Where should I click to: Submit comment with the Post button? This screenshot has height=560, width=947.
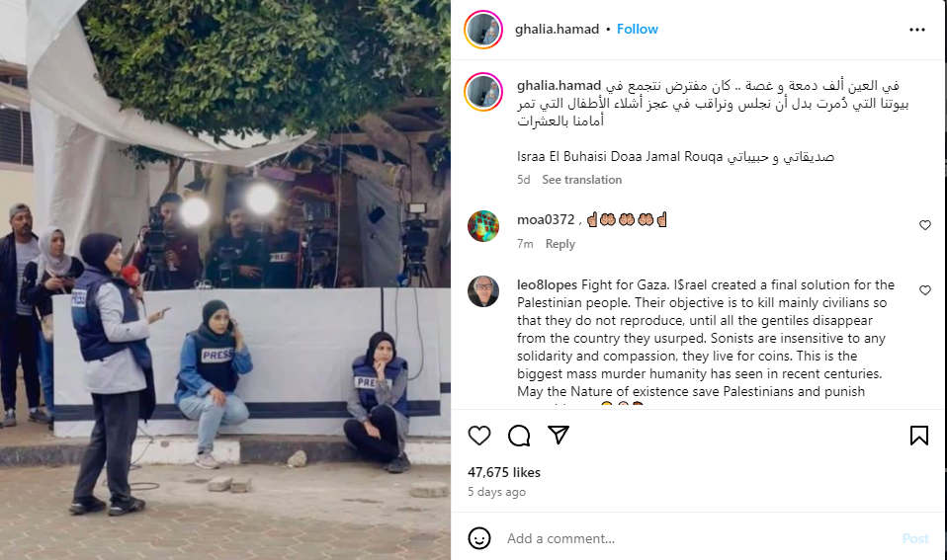coord(915,538)
